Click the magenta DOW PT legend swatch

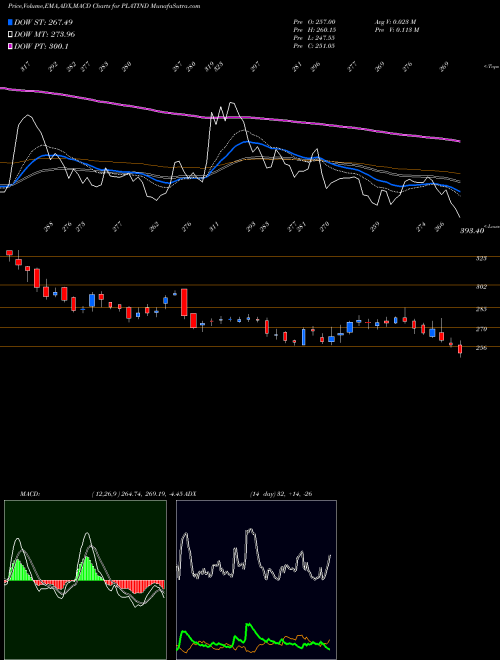coord(11,46)
